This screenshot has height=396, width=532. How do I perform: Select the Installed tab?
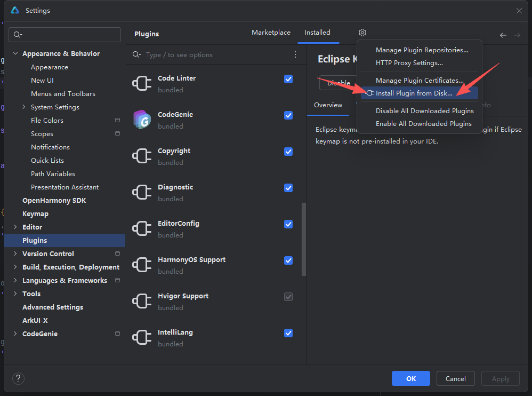click(317, 33)
